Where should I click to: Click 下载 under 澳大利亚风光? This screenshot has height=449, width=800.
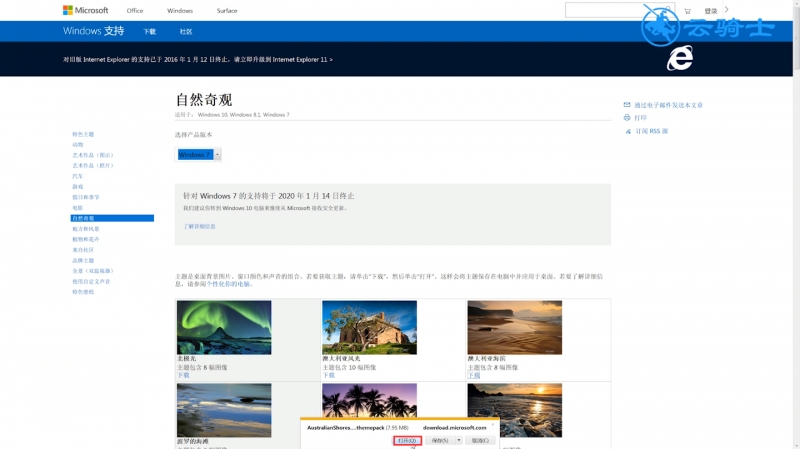click(x=329, y=375)
